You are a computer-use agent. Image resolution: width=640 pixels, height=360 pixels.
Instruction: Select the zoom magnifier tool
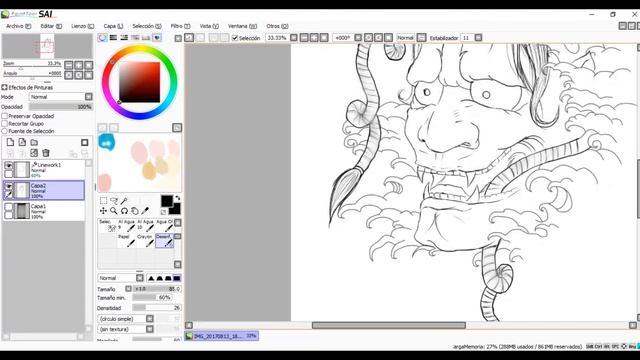114,211
